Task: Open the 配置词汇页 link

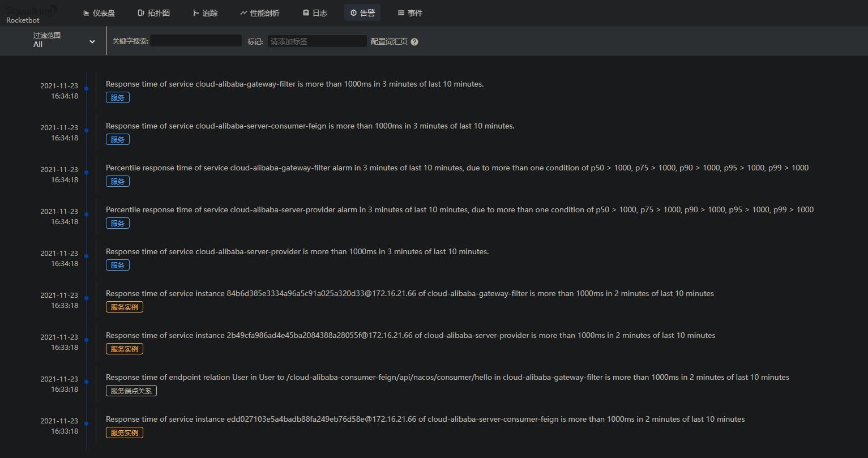Action: [389, 41]
